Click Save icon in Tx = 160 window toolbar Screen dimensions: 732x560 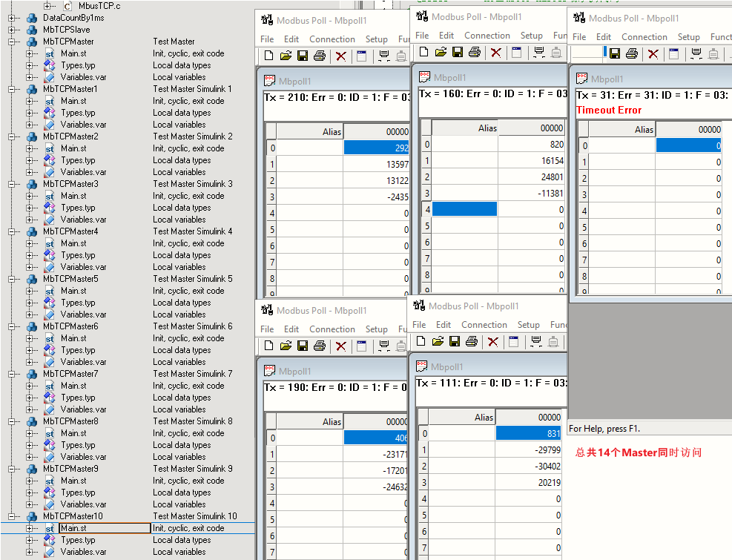click(x=458, y=53)
